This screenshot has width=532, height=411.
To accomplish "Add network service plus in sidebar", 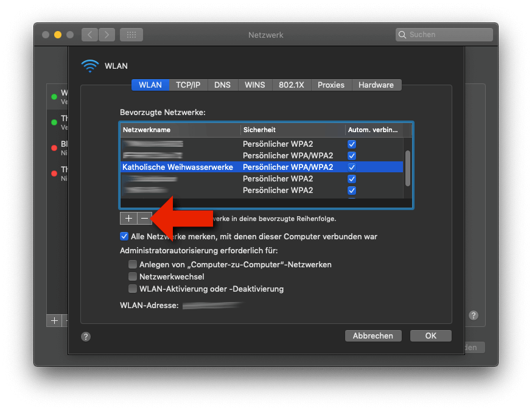I will coord(54,321).
